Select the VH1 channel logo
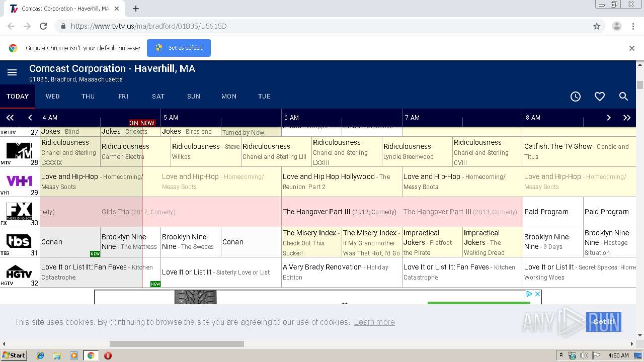The height and width of the screenshot is (362, 644). tap(19, 180)
